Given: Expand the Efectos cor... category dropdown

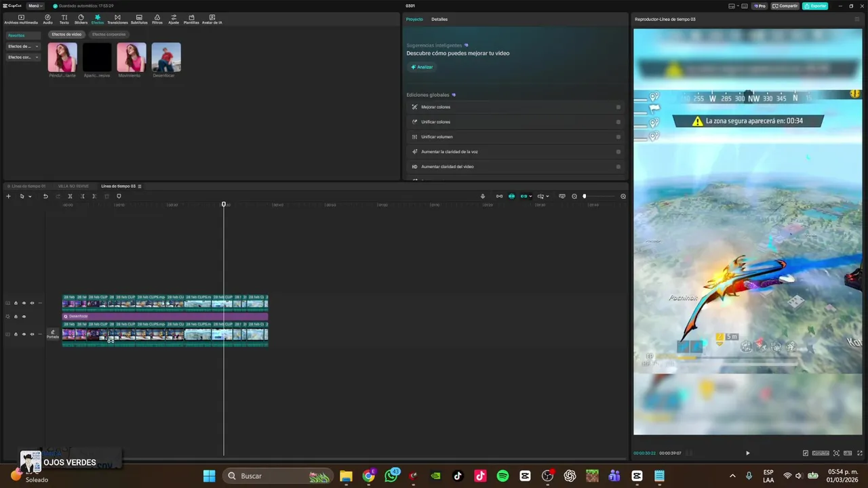Looking at the screenshot, I should tap(23, 57).
